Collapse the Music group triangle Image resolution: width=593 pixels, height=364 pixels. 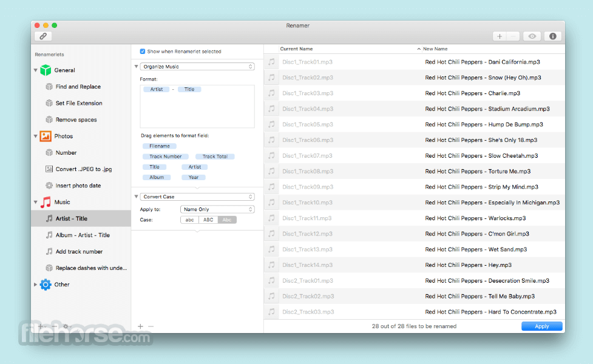36,202
